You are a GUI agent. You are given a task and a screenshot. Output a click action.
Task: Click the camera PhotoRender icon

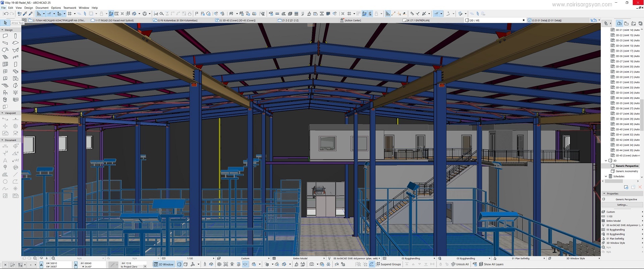point(312,264)
